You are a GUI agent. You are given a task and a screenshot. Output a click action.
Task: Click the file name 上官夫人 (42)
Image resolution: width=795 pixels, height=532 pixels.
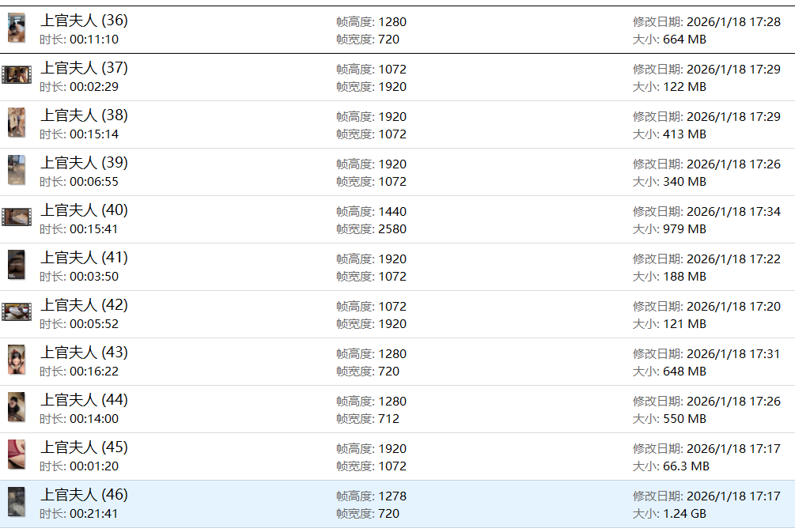tap(84, 305)
